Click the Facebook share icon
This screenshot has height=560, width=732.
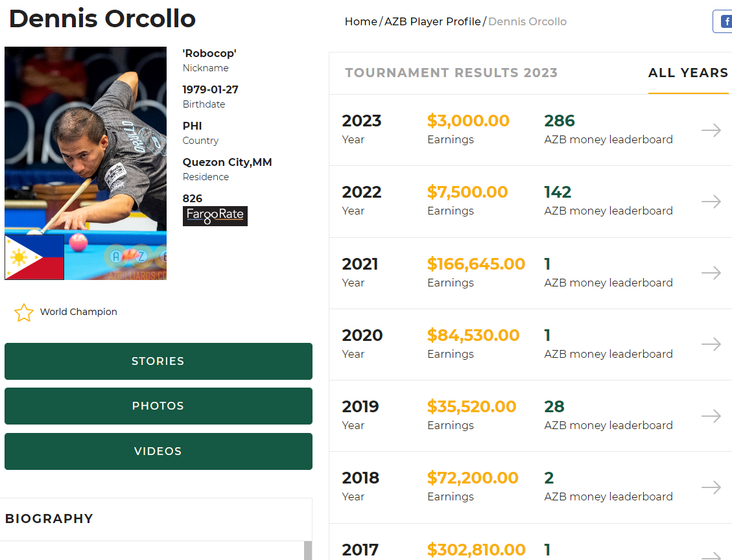[724, 21]
